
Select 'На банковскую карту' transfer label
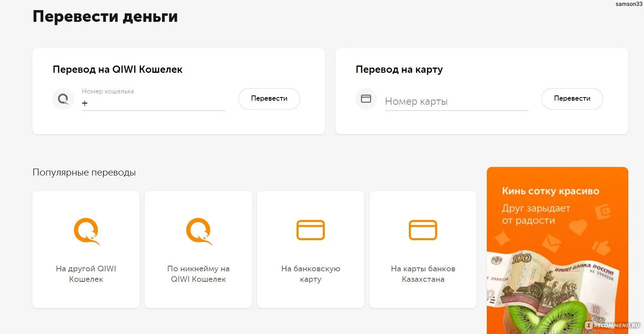pyautogui.click(x=311, y=274)
